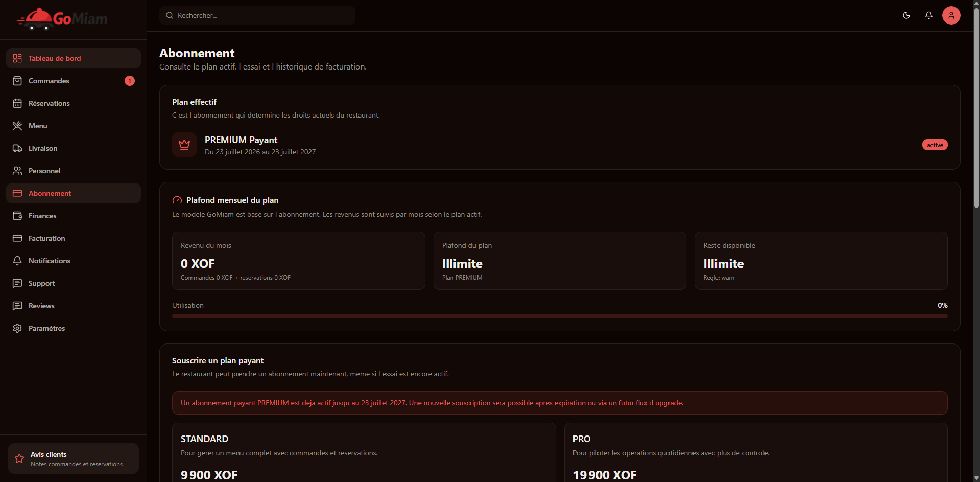Click Illimite under Reste disponible
The image size is (980, 482).
724,264
